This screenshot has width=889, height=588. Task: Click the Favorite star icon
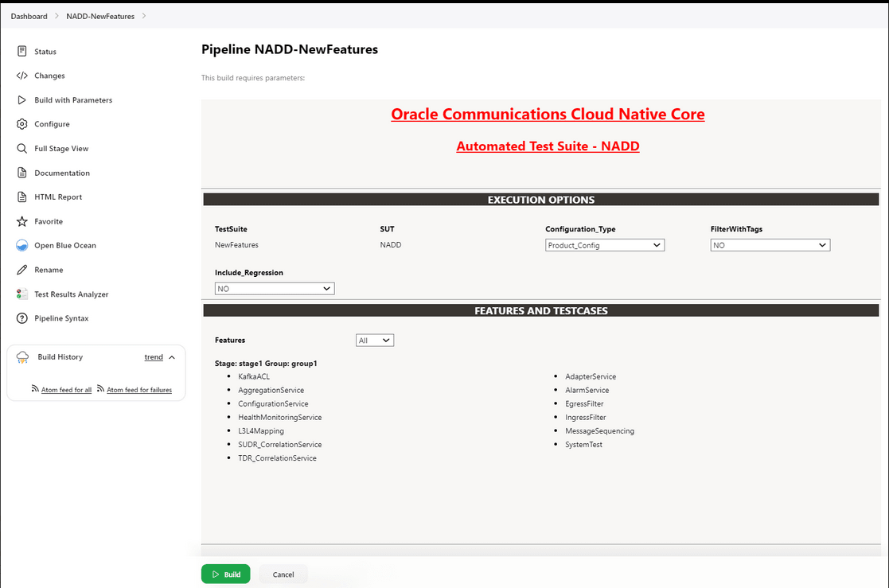coord(21,221)
